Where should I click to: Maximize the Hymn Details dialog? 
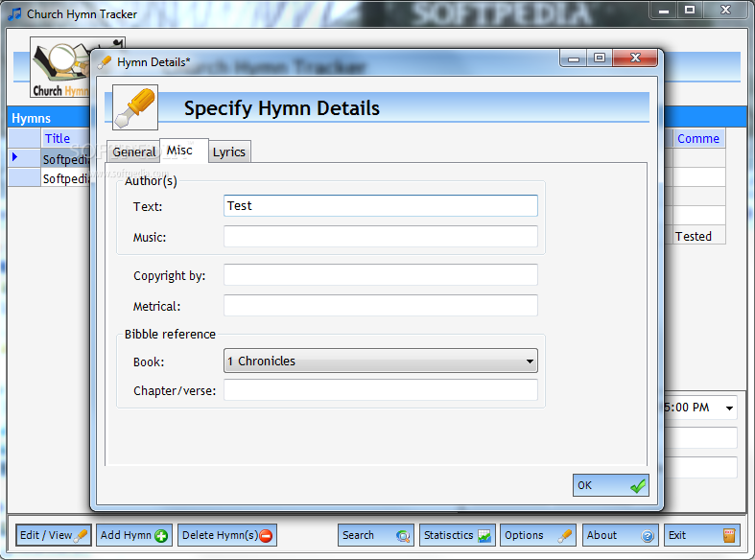[600, 58]
